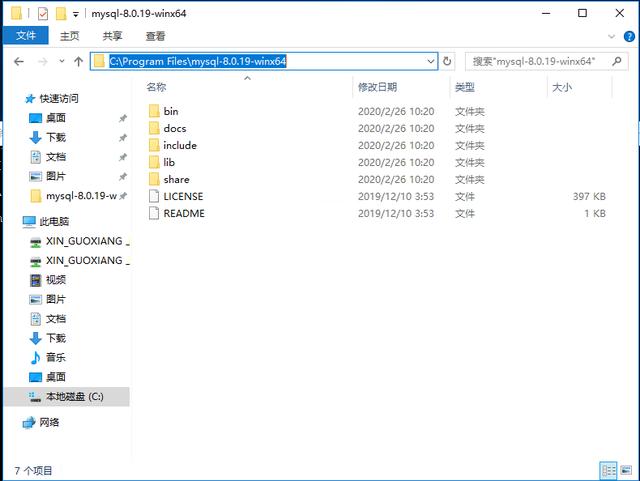This screenshot has width=640, height=481.
Task: Switch to details view layout icon
Action: pyautogui.click(x=609, y=470)
